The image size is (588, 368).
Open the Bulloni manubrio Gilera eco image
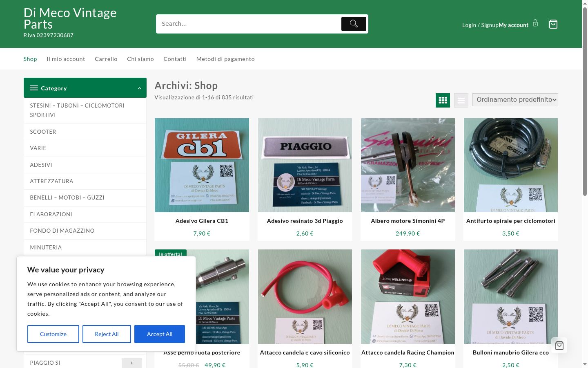[x=511, y=296]
